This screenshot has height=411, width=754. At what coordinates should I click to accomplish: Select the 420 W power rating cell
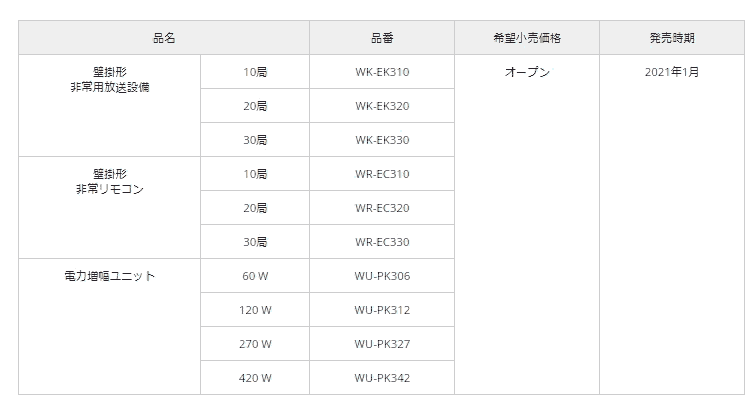255,378
